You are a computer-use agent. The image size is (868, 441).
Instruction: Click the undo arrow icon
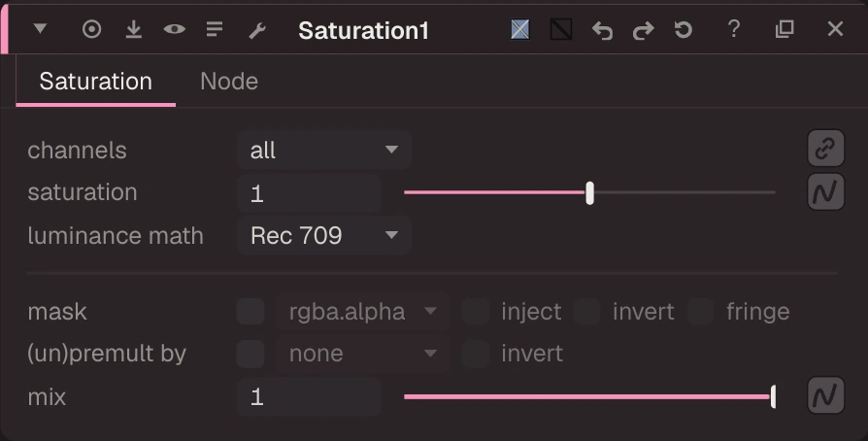tap(602, 30)
